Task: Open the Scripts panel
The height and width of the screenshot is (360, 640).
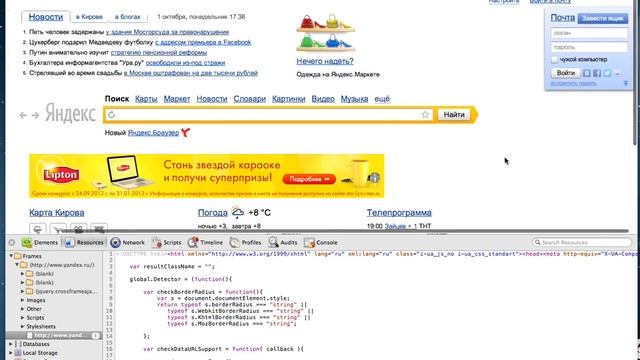Action: (x=166, y=242)
